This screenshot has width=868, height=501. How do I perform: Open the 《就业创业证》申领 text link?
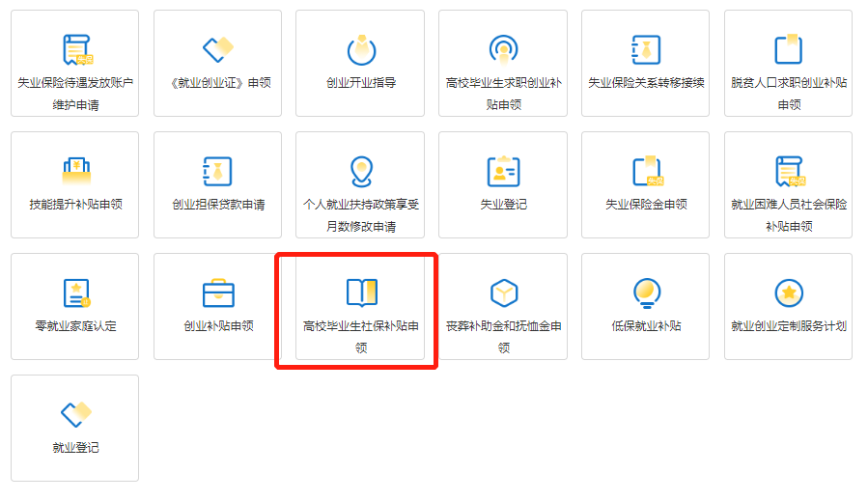[x=220, y=83]
